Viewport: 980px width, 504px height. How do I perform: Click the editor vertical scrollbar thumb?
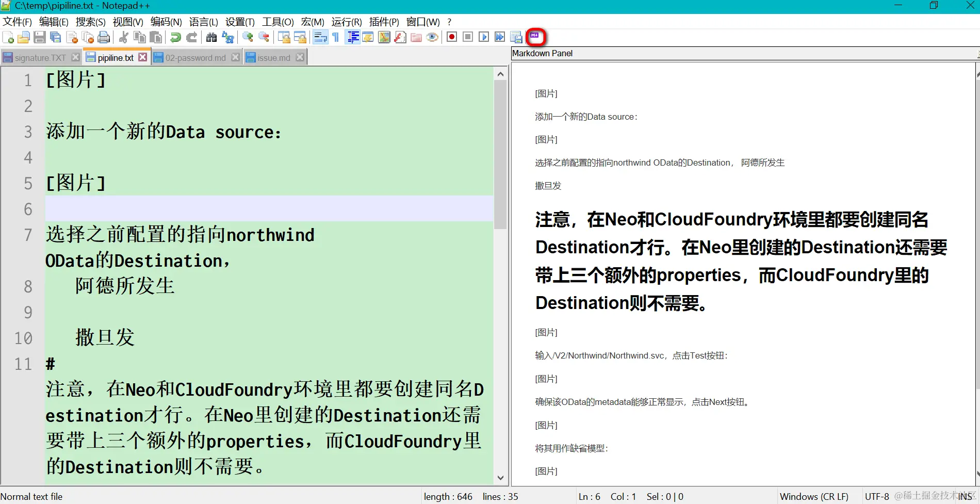[x=500, y=155]
